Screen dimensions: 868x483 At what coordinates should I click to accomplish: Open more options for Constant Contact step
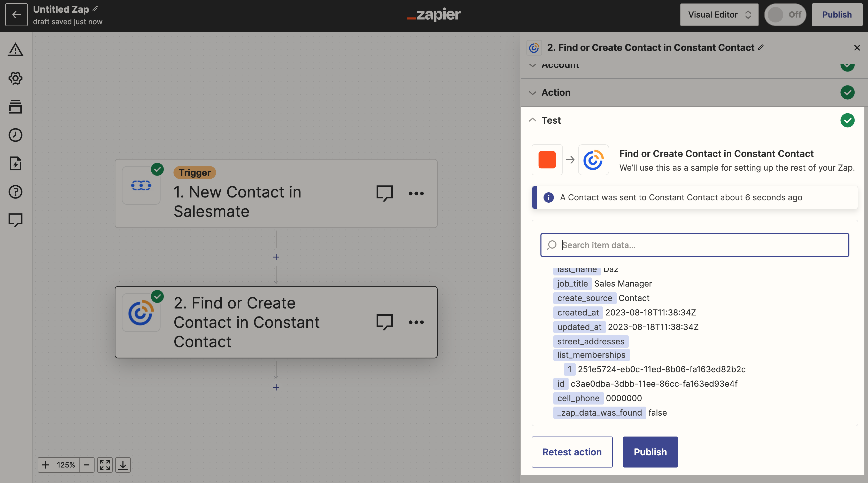tap(416, 322)
